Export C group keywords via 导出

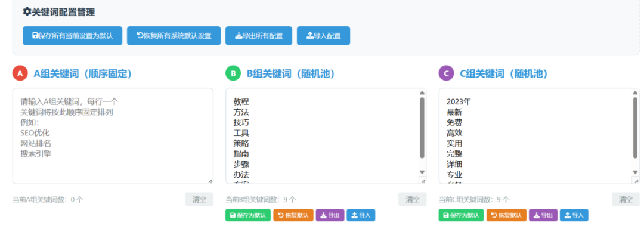point(543,215)
